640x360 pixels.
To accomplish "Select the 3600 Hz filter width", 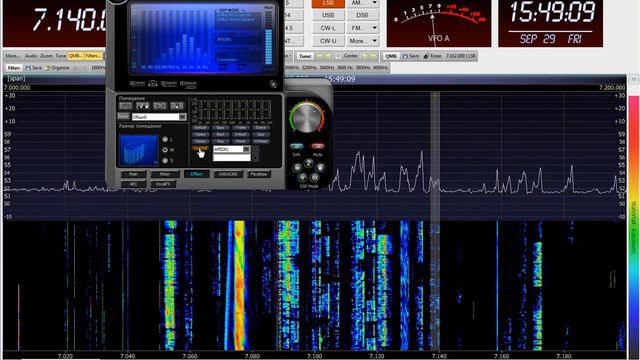I will (345, 68).
